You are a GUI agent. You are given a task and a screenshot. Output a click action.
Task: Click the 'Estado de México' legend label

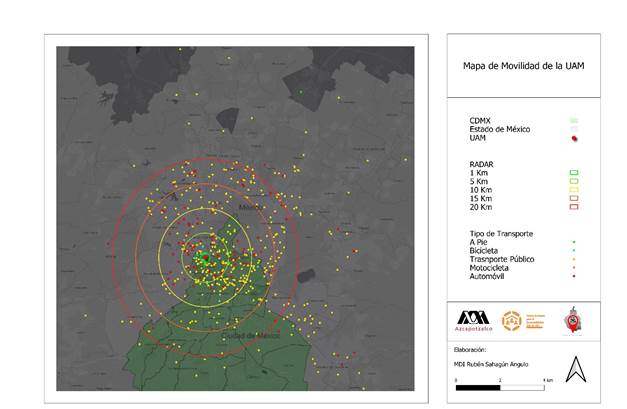pos(500,129)
